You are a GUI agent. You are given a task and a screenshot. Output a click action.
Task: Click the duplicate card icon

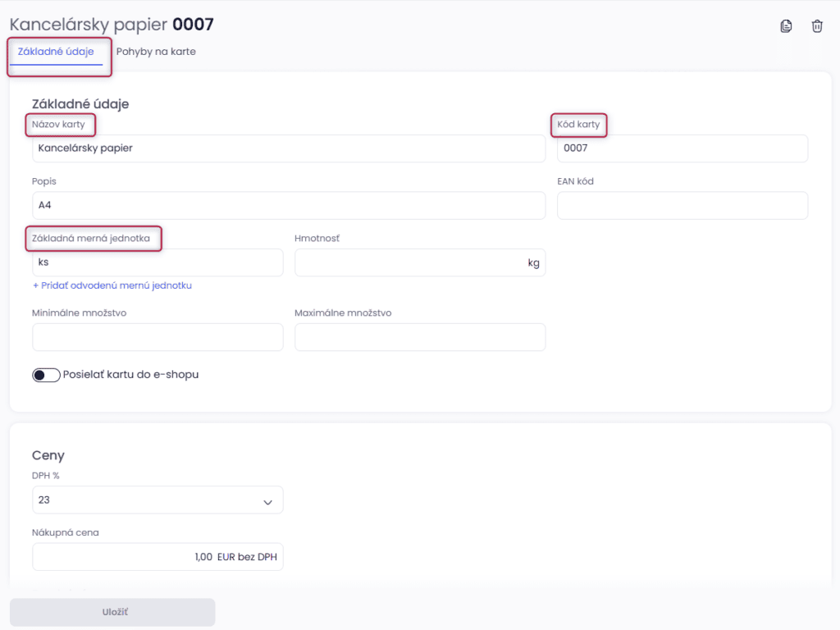(x=786, y=26)
